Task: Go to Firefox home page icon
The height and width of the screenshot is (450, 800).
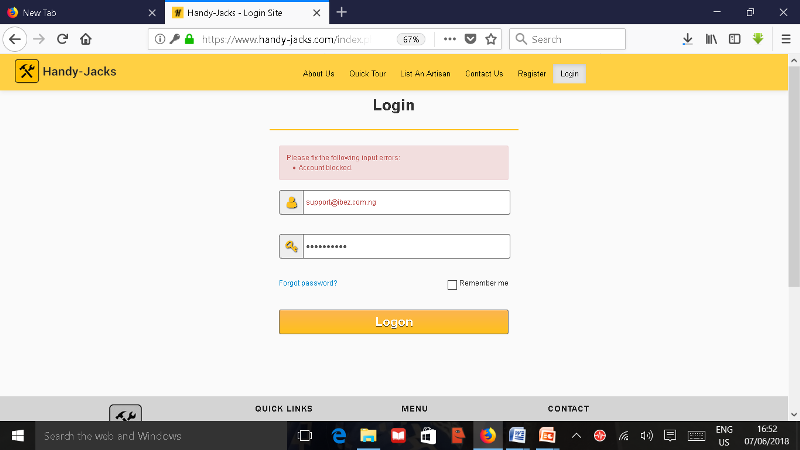Action: click(86, 39)
